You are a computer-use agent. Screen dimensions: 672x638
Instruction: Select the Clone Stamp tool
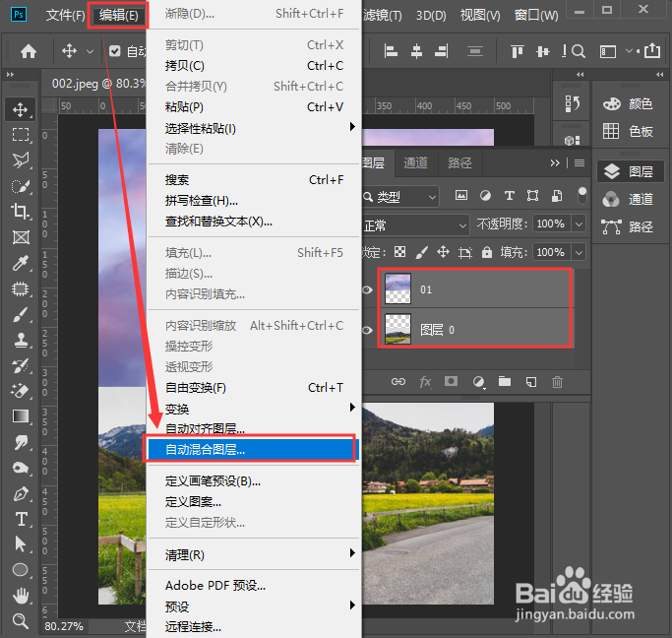point(20,340)
